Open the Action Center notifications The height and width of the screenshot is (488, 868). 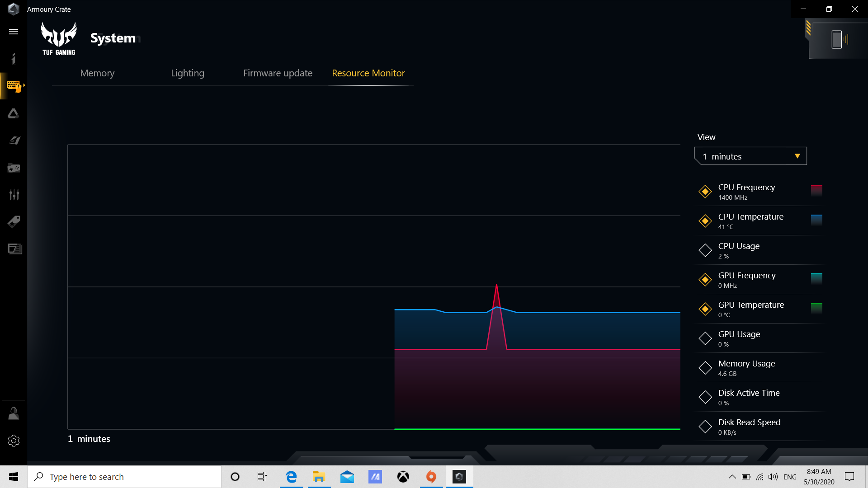(x=849, y=477)
